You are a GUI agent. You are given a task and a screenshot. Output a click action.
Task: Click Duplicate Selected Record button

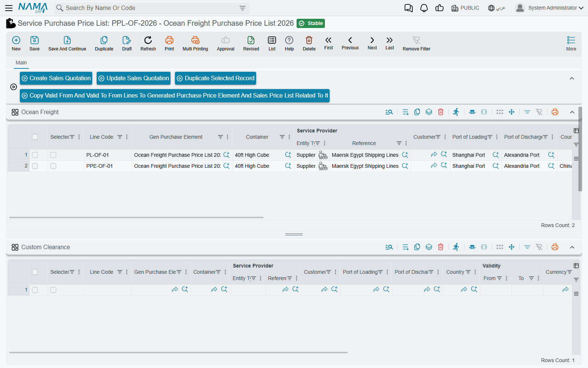tap(216, 78)
